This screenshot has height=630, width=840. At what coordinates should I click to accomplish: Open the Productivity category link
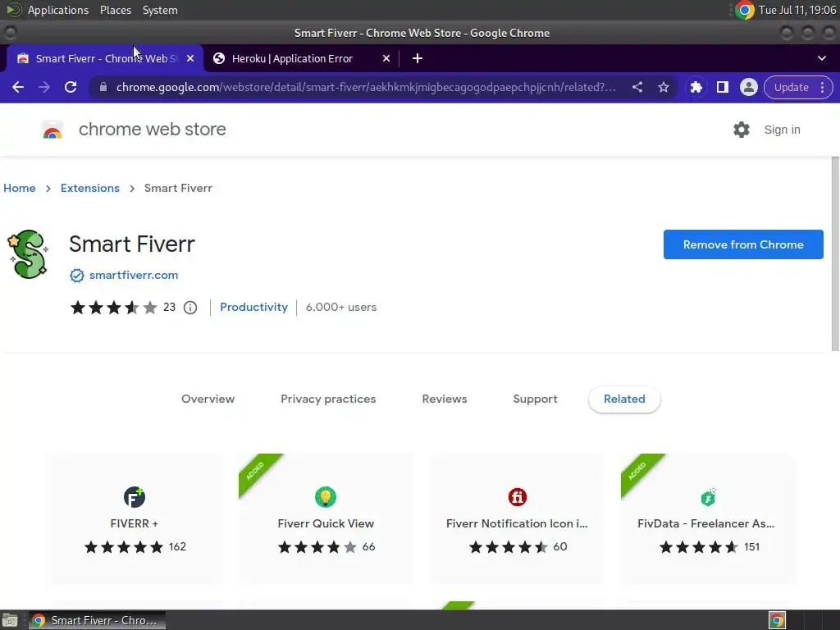(x=254, y=307)
